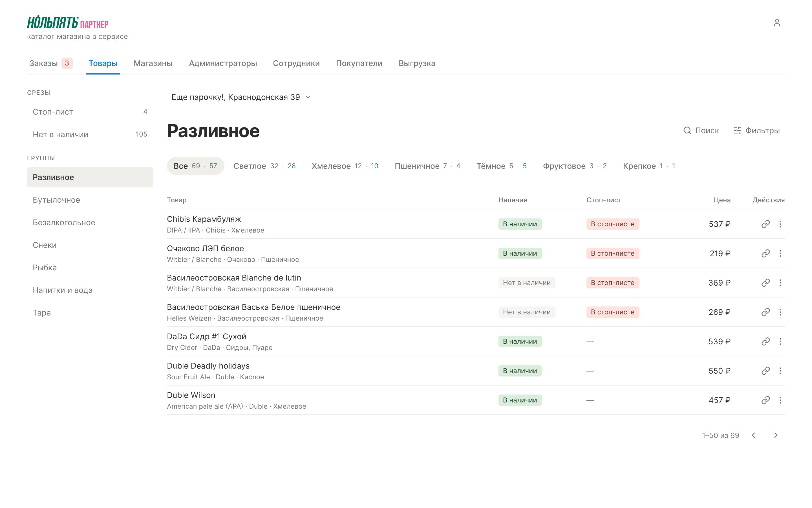Open product Василеостровская Васька Белое пшеничное
This screenshot has height=508, width=812.
254,307
